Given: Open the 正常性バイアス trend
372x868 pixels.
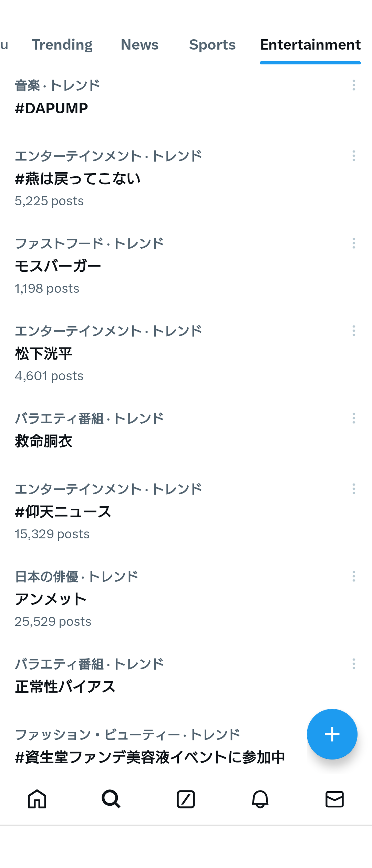Looking at the screenshot, I should point(186,675).
